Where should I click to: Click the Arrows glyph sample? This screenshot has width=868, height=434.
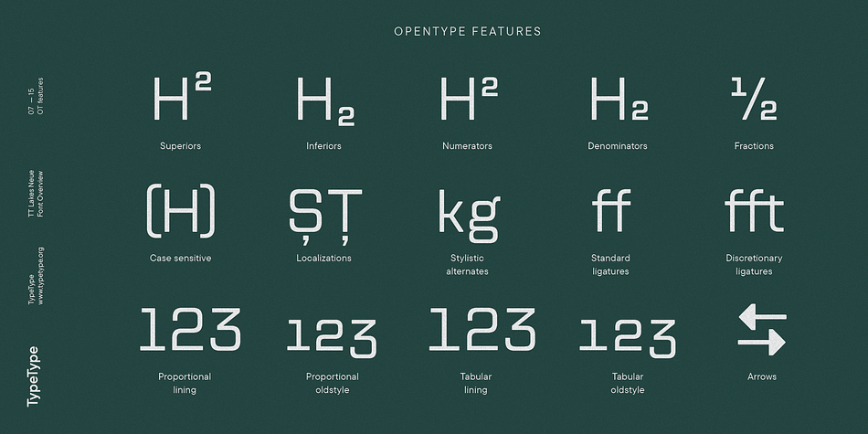[762, 329]
